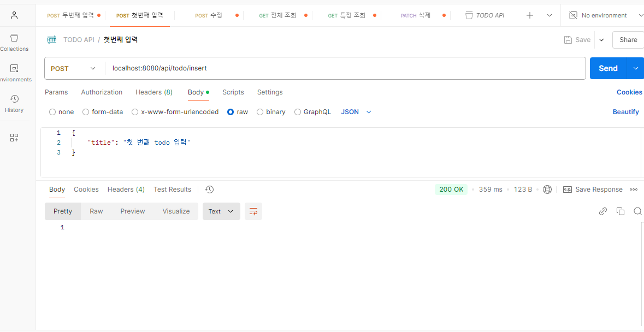Click the network globe icon in response
This screenshot has height=332, width=644.
pos(547,189)
